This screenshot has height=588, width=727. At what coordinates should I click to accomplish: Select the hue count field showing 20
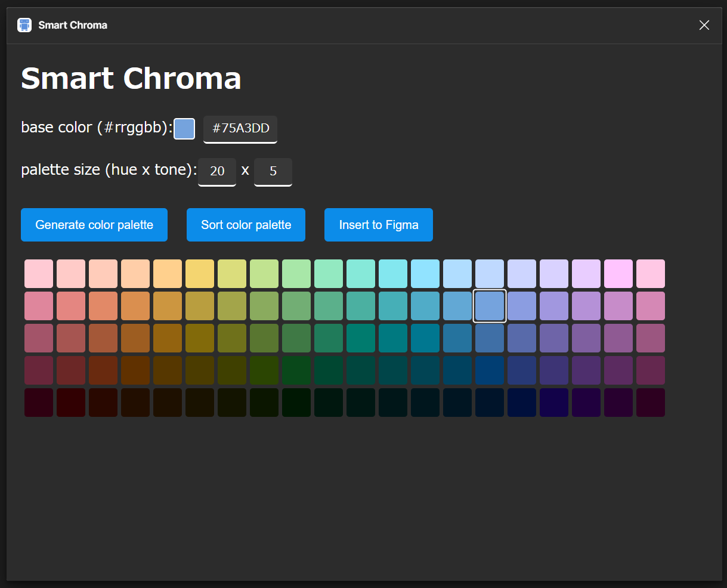pos(216,171)
